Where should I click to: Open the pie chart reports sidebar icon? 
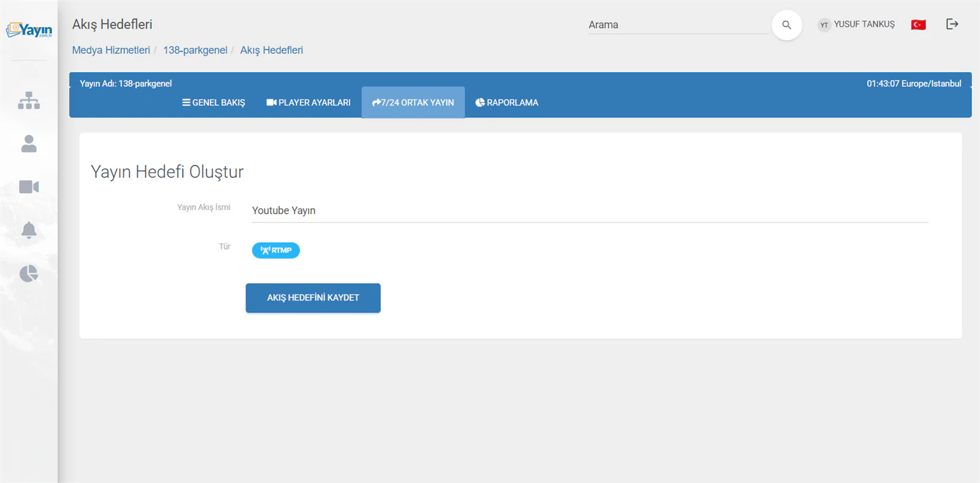(29, 273)
